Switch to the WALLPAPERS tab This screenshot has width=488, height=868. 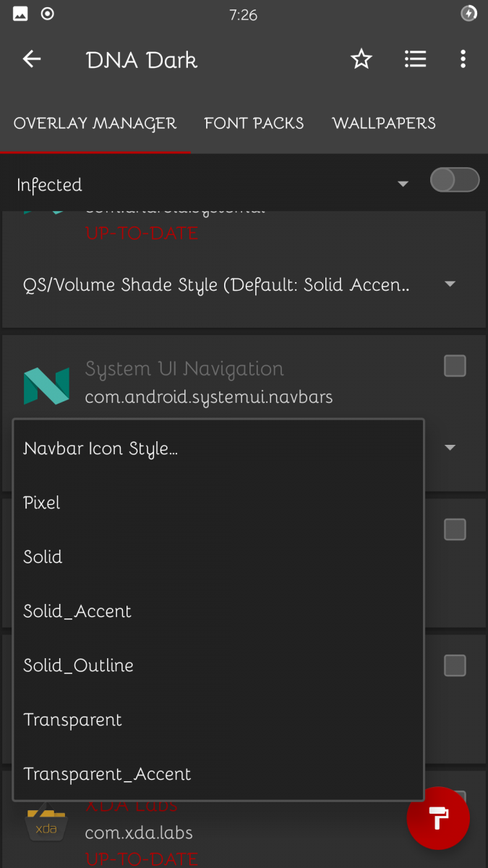pos(384,124)
